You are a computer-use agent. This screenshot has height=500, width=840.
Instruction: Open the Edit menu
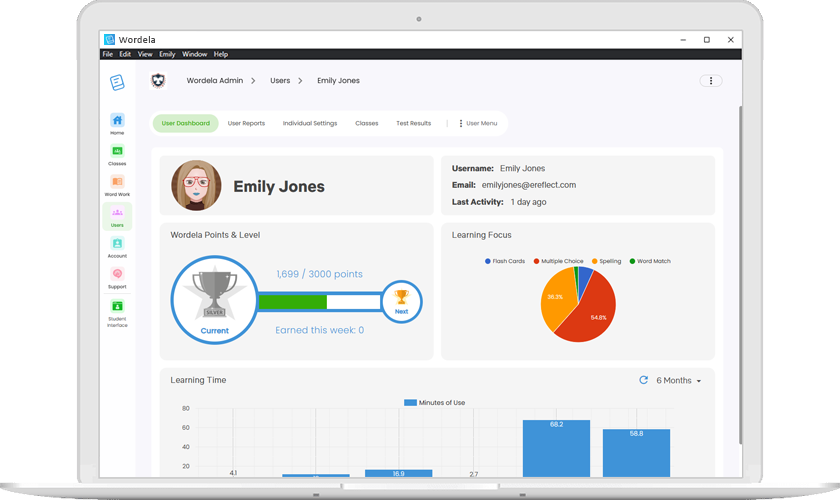(x=125, y=54)
